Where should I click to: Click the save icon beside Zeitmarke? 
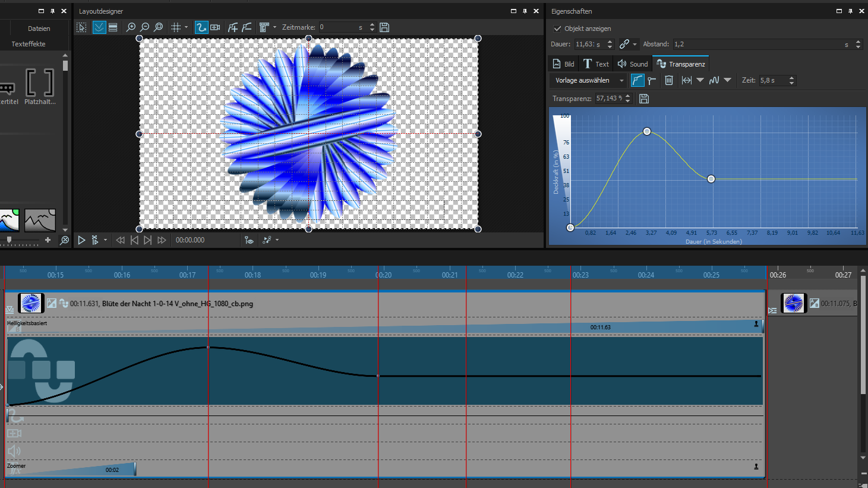384,27
